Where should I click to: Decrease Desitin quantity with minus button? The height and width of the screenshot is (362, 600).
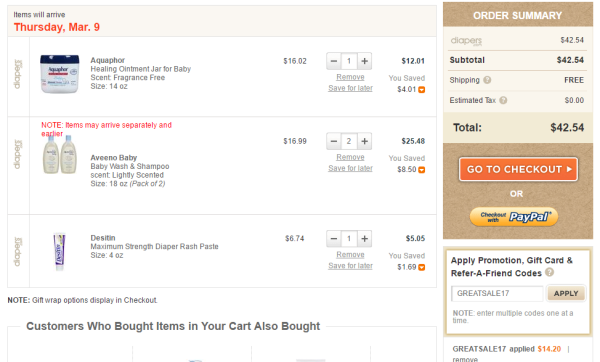click(x=334, y=239)
